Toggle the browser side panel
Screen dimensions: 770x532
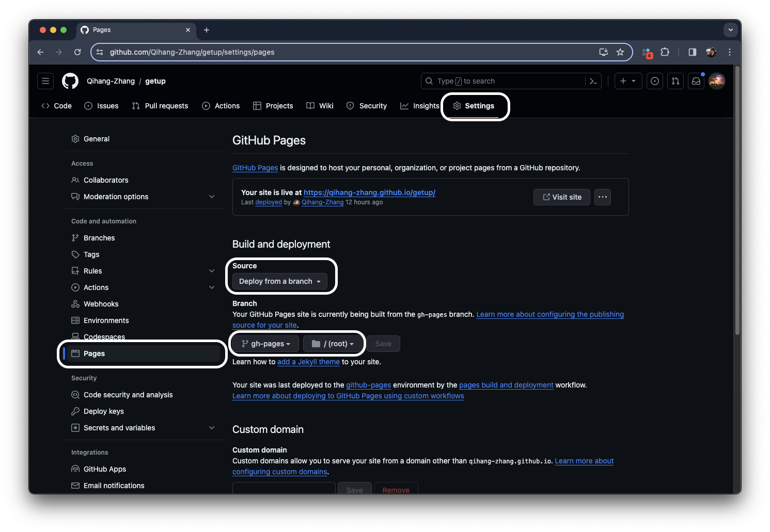pyautogui.click(x=693, y=52)
